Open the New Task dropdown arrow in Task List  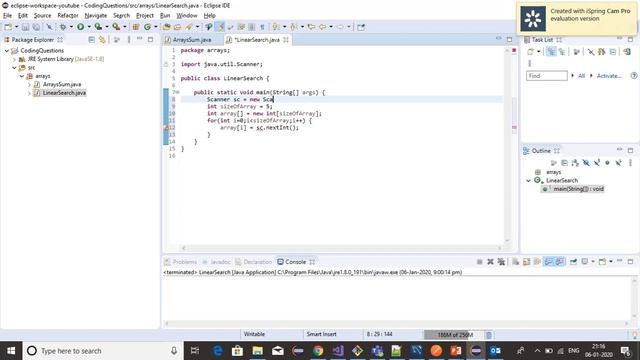pyautogui.click(x=539, y=51)
